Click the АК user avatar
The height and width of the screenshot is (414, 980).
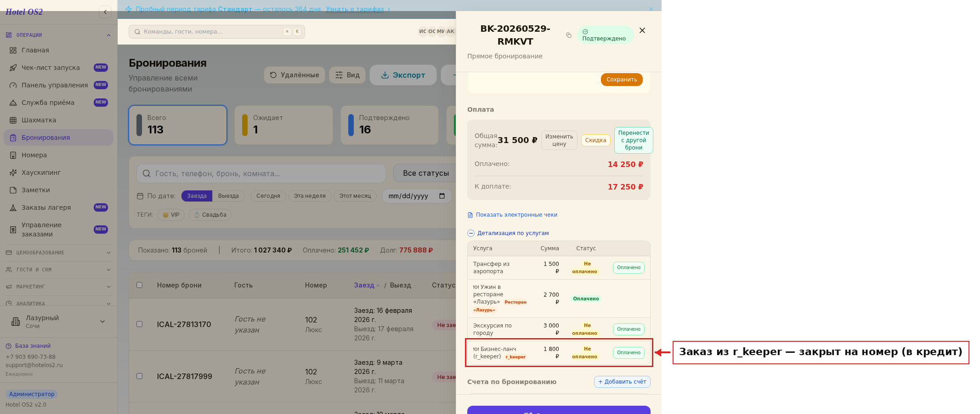coord(450,32)
